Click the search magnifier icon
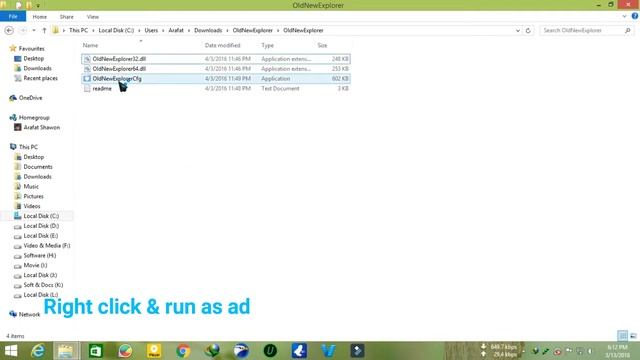The image size is (640, 360). click(x=628, y=30)
